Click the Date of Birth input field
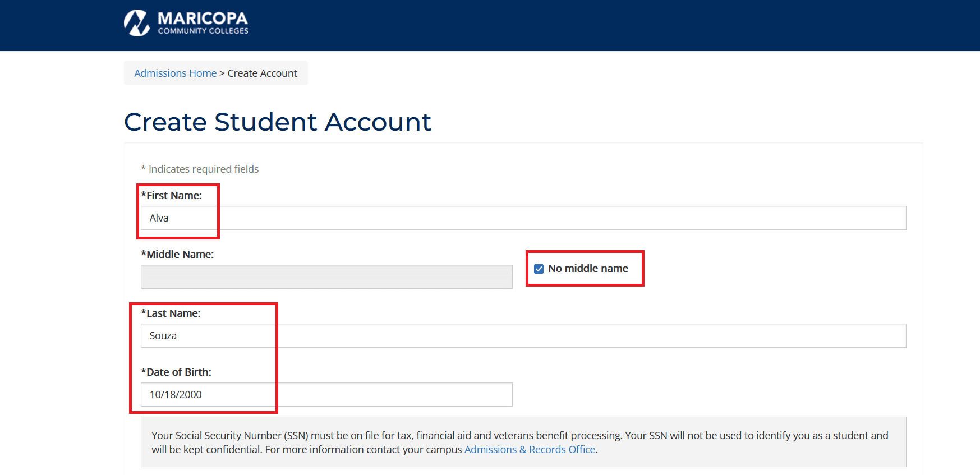 326,395
